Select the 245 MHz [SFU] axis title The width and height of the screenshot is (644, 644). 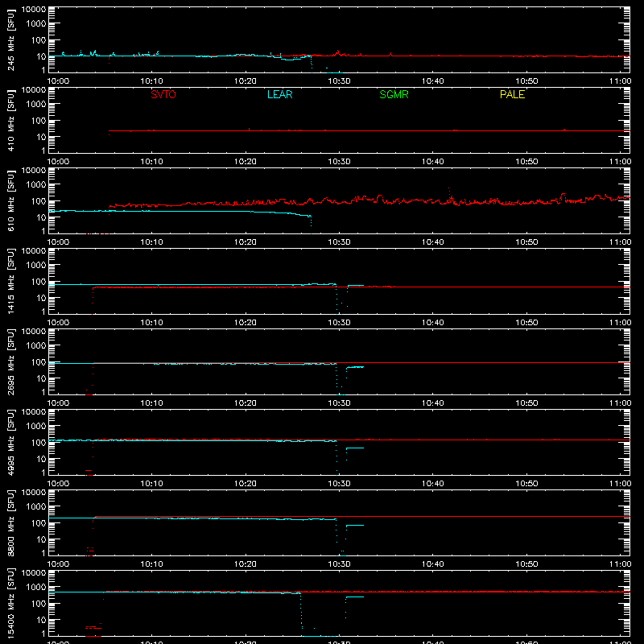click(11, 40)
